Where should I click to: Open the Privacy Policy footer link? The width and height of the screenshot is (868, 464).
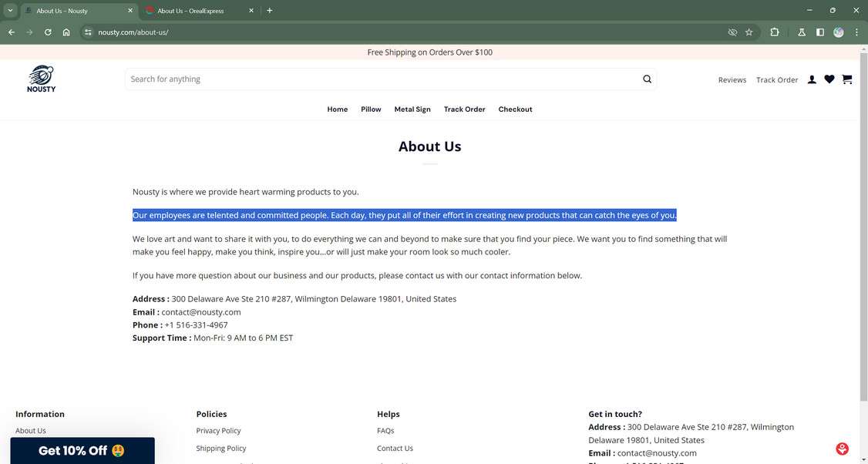[218, 431]
